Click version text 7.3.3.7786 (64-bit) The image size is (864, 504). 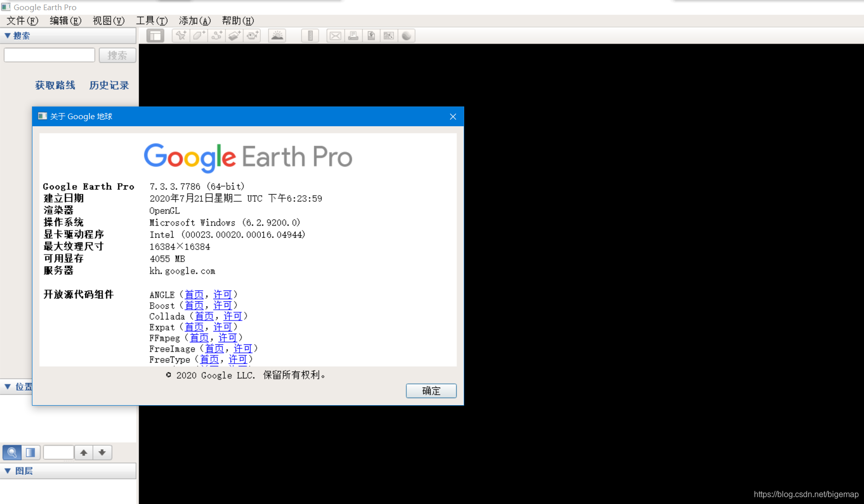click(197, 187)
